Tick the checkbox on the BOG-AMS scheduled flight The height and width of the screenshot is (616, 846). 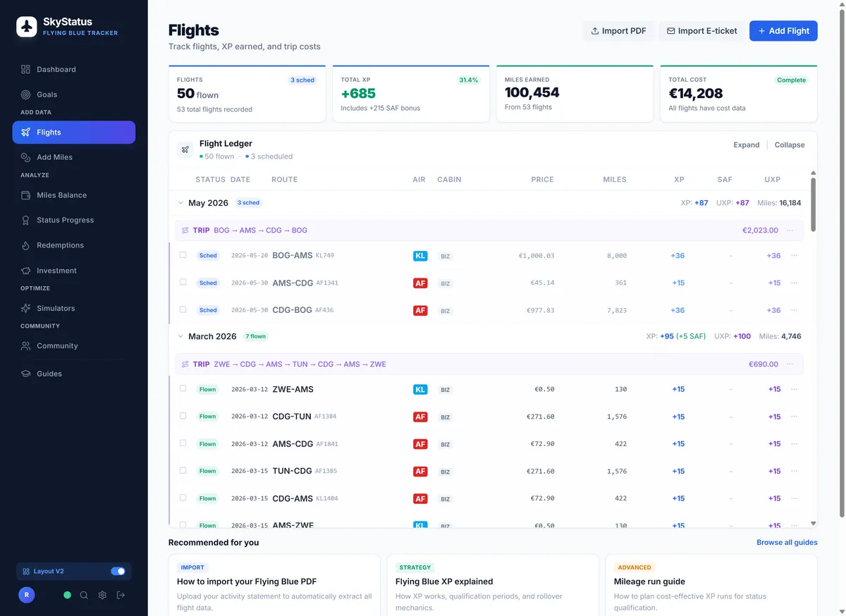pyautogui.click(x=183, y=255)
